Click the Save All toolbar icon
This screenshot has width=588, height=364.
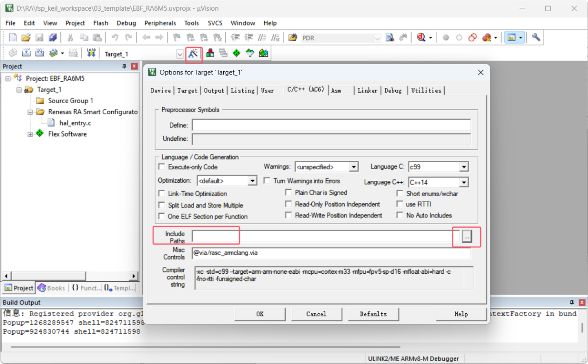(x=53, y=38)
